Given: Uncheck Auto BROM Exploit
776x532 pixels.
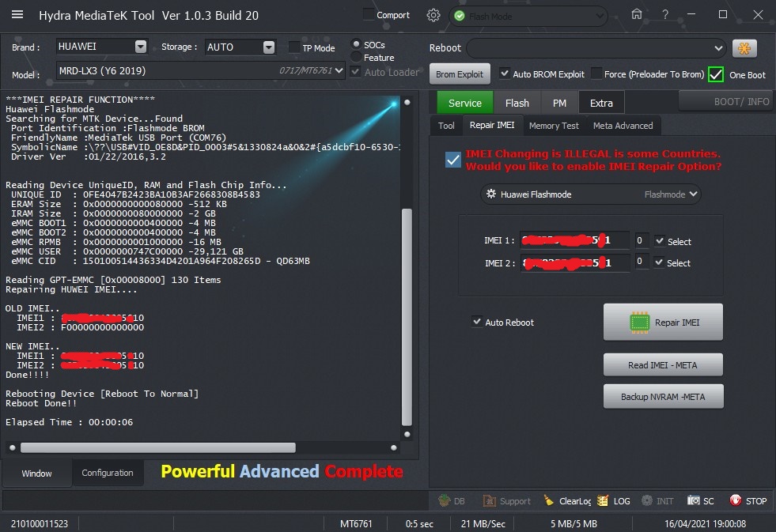Looking at the screenshot, I should coord(505,74).
